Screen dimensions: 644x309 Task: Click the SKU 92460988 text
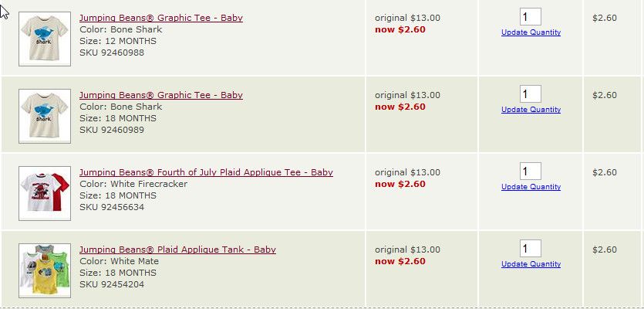(111, 53)
